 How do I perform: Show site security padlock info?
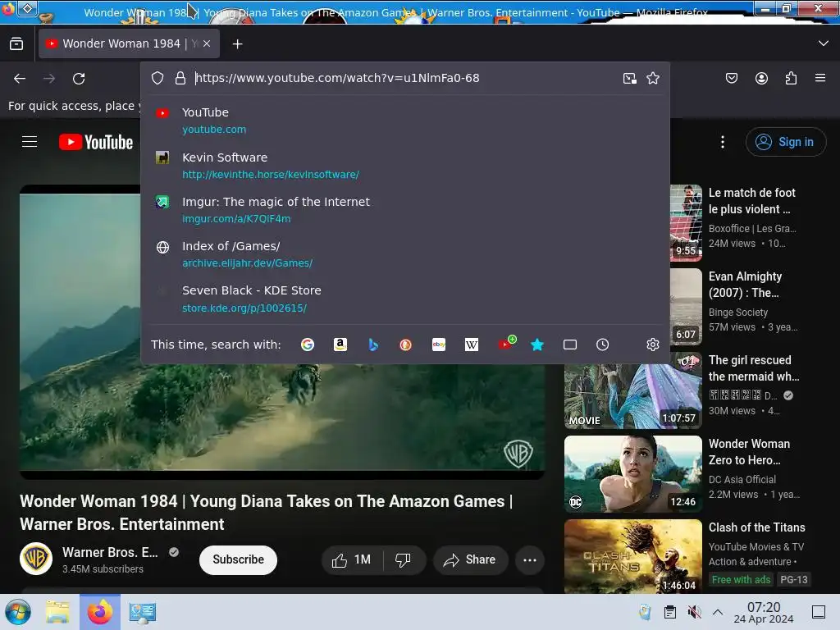[x=180, y=78]
